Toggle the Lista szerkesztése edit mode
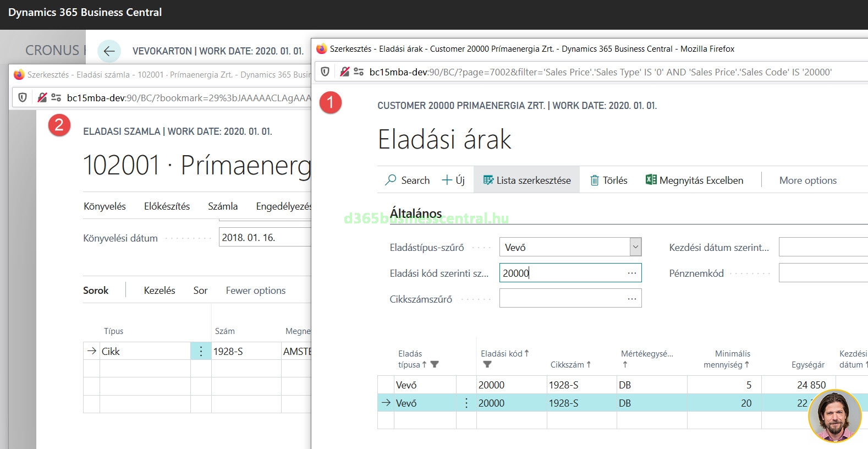868x449 pixels. 526,180
